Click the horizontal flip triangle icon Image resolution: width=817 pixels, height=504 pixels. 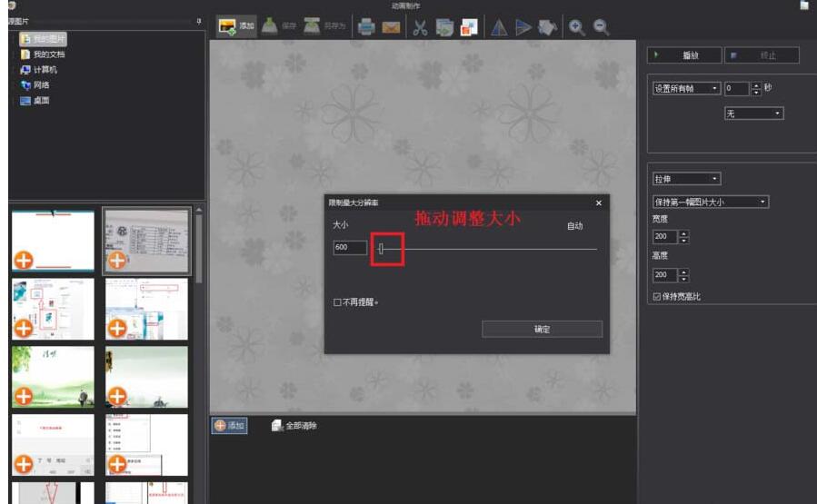pyautogui.click(x=499, y=27)
